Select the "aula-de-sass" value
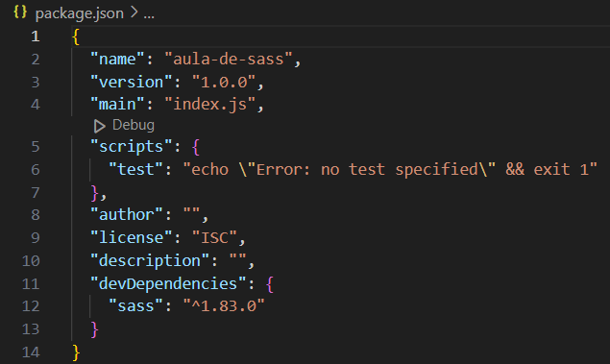This screenshot has width=610, height=364. [x=229, y=60]
